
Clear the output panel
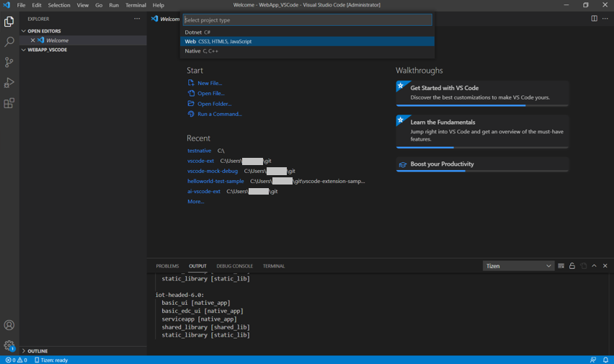[x=561, y=266]
